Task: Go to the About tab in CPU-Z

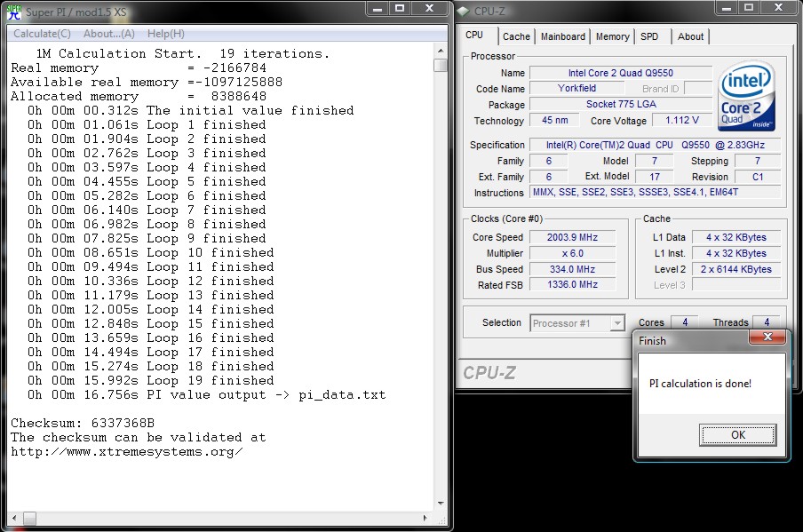Action: (x=690, y=36)
